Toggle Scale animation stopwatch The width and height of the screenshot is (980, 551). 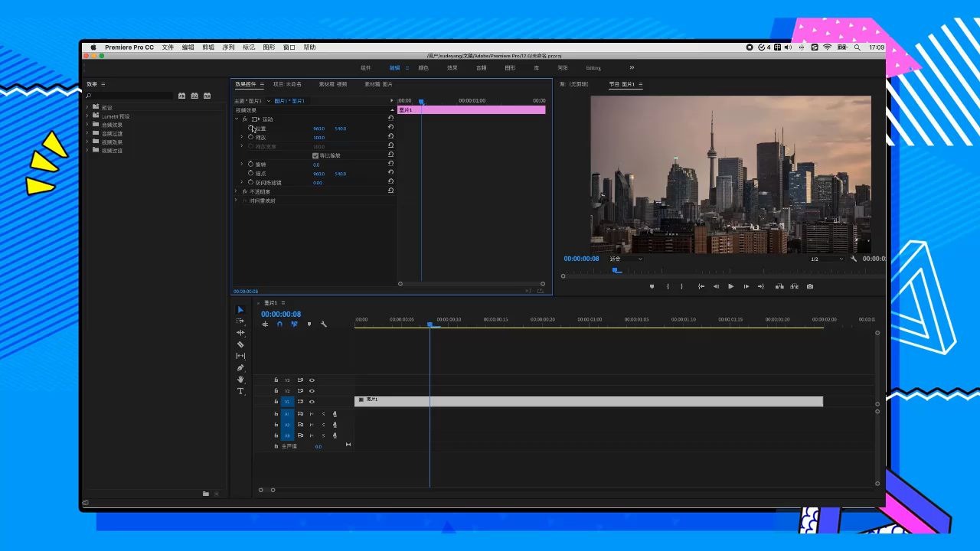point(250,137)
